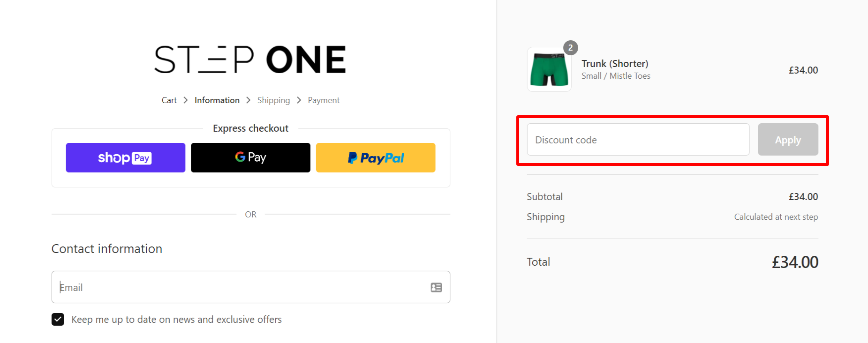Viewport: 868px width, 343px height.
Task: Click the Small / Mistle Toes variant text
Action: [x=616, y=75]
